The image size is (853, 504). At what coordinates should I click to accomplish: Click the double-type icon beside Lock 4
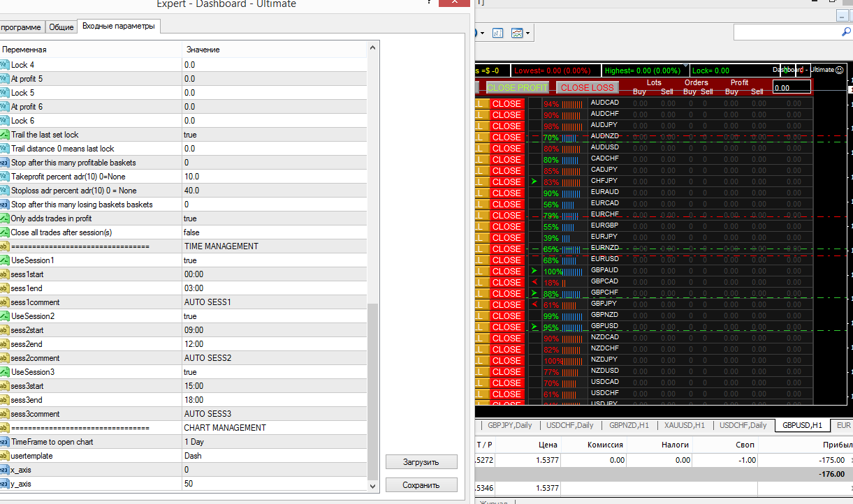(x=3, y=65)
